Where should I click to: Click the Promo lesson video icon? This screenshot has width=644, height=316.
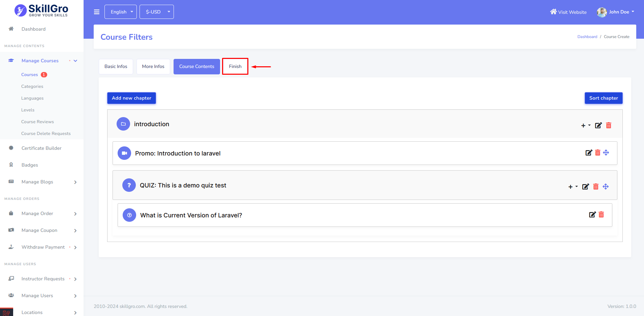tap(124, 153)
